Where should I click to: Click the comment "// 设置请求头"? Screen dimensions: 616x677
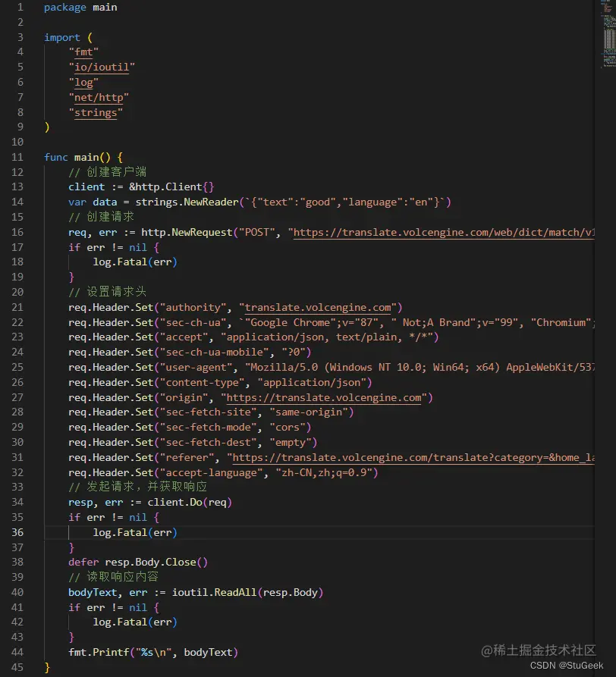107,293
